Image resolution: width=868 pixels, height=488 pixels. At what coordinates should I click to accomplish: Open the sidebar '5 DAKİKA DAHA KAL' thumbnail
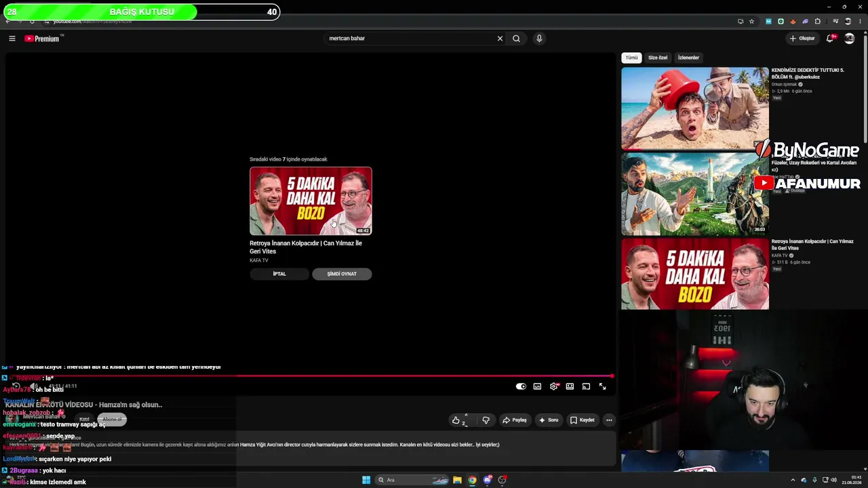pos(695,274)
